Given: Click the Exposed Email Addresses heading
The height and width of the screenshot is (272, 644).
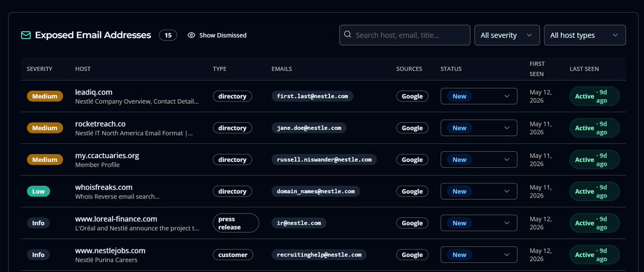Looking at the screenshot, I should (x=93, y=35).
